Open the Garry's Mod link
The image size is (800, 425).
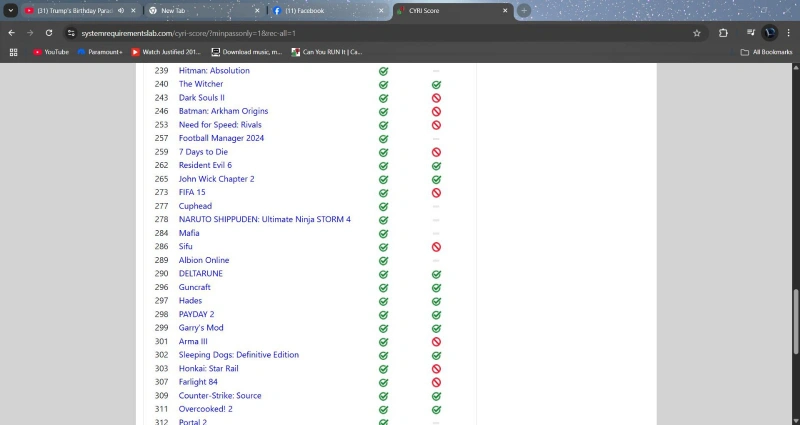[x=201, y=328]
